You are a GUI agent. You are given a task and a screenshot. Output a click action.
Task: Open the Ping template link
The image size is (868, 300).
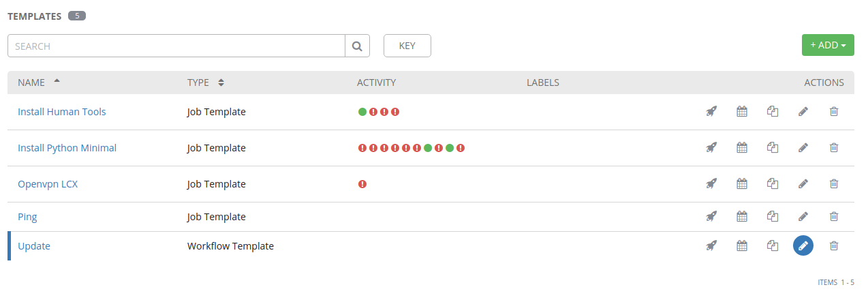point(27,217)
